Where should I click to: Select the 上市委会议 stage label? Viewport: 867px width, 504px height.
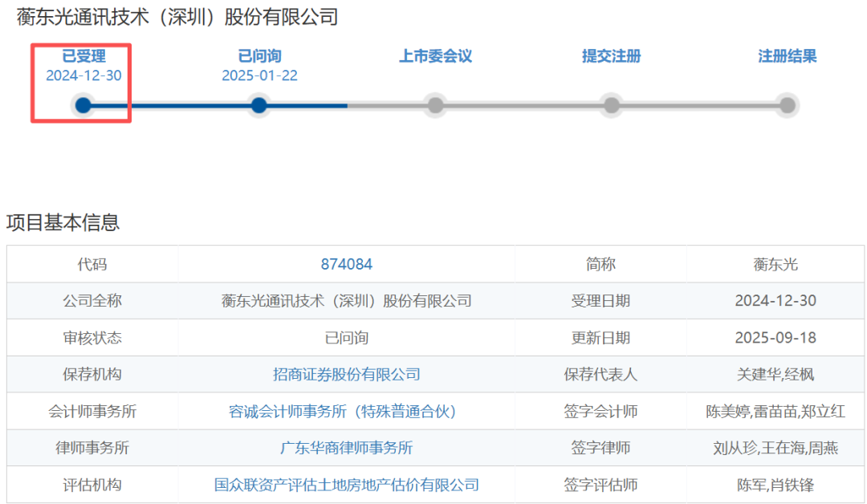coord(435,56)
